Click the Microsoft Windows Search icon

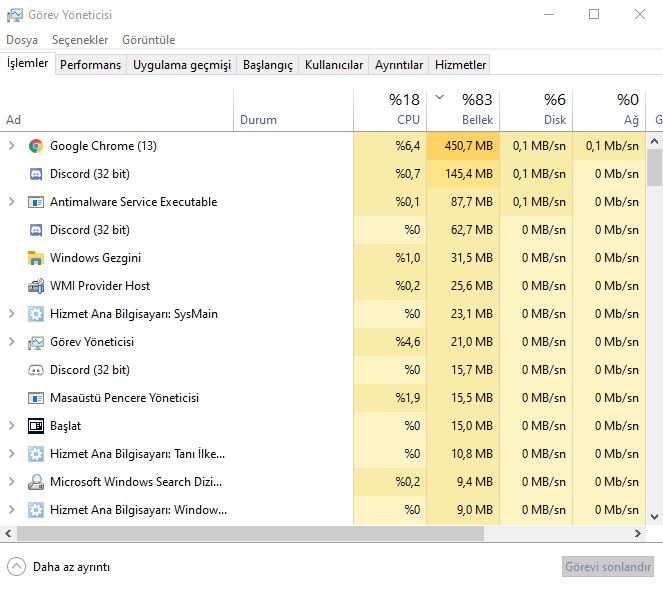(36, 482)
